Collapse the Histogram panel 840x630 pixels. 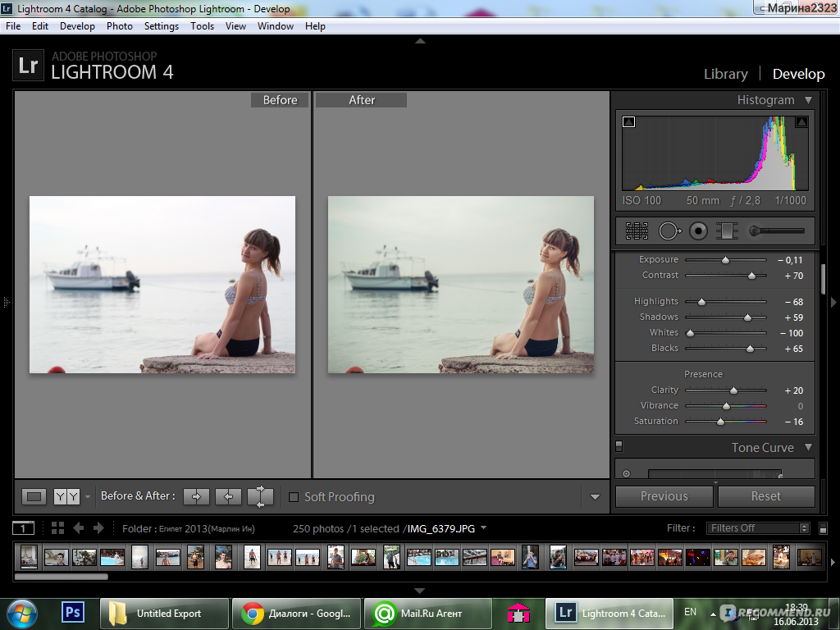coord(808,100)
